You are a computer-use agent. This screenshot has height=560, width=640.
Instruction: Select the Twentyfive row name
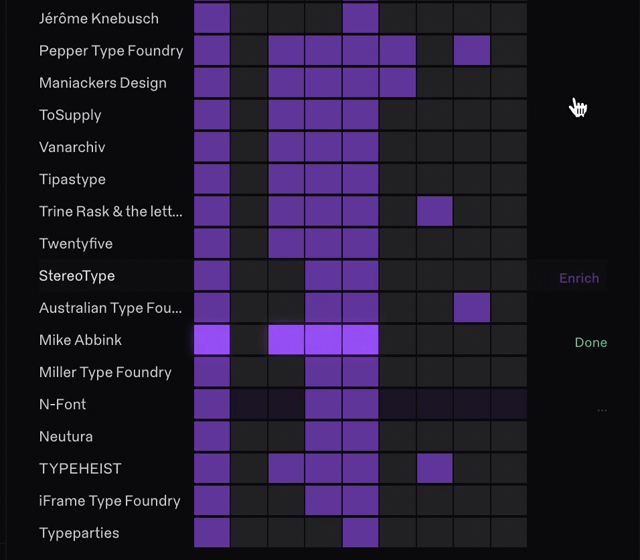click(x=76, y=243)
